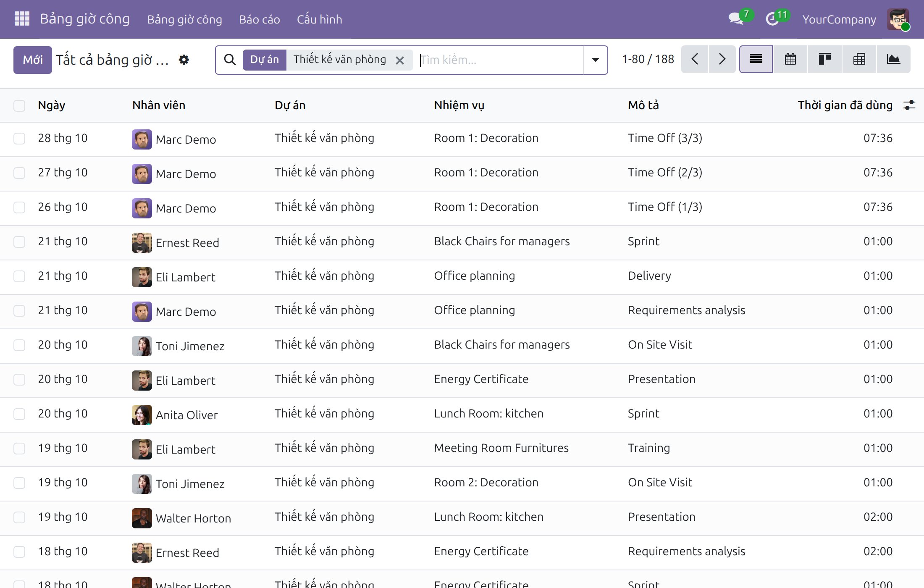Screen dimensions: 924x588
Task: Sort by Thời gian đã dùng column
Action: tap(845, 105)
